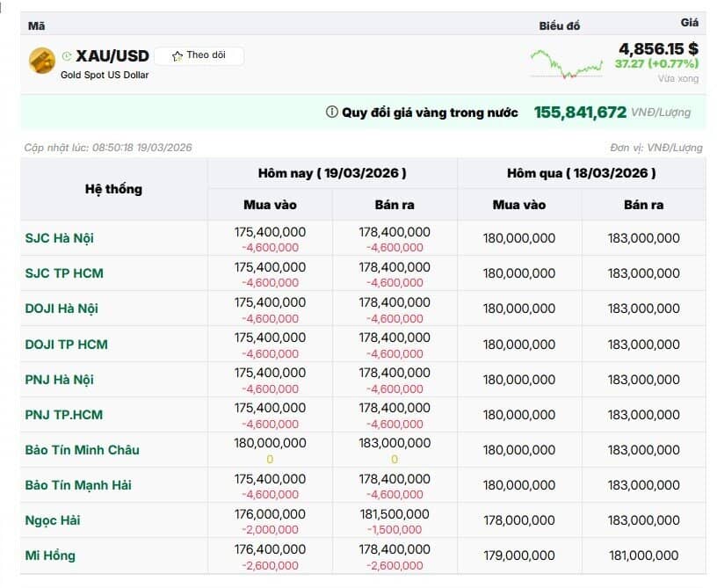
Task: Open Ngọc Hải gold price link
Action: (53, 520)
